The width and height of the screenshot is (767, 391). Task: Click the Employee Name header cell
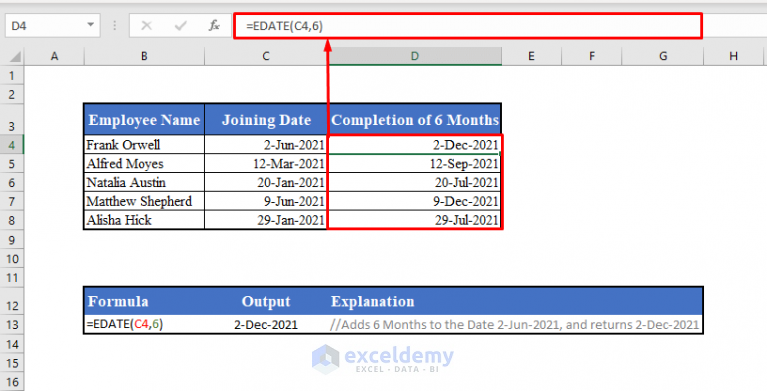pyautogui.click(x=144, y=119)
